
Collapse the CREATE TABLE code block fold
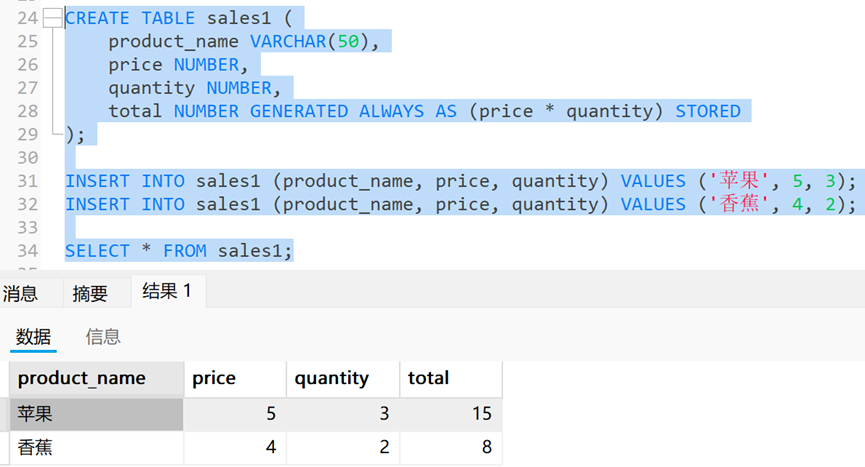(52, 18)
